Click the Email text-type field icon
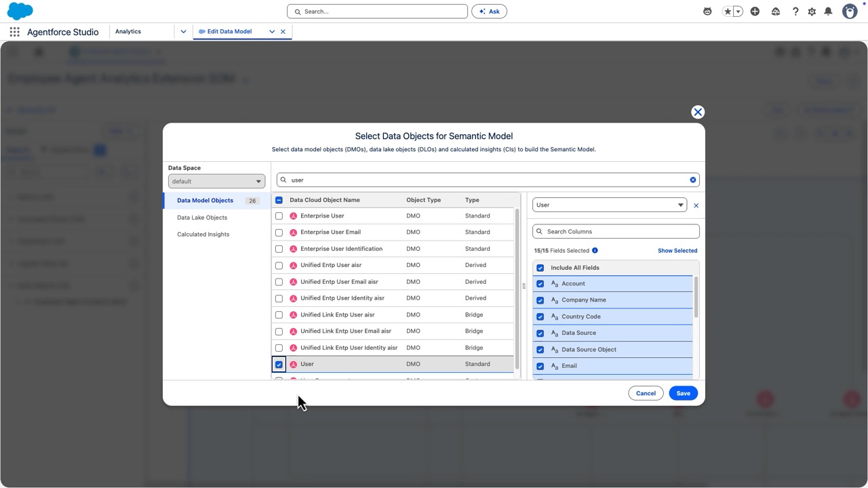 pyautogui.click(x=555, y=366)
